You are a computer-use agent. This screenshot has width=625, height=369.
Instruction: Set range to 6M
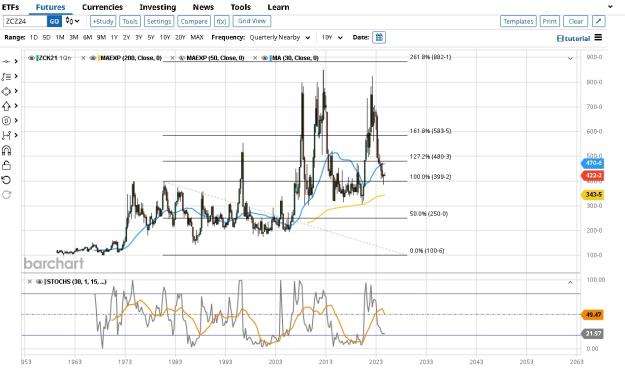(x=87, y=37)
